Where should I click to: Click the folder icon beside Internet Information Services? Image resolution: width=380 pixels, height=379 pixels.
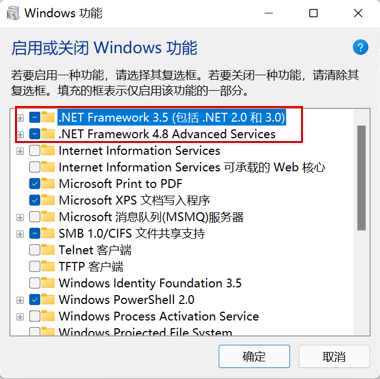tap(48, 150)
